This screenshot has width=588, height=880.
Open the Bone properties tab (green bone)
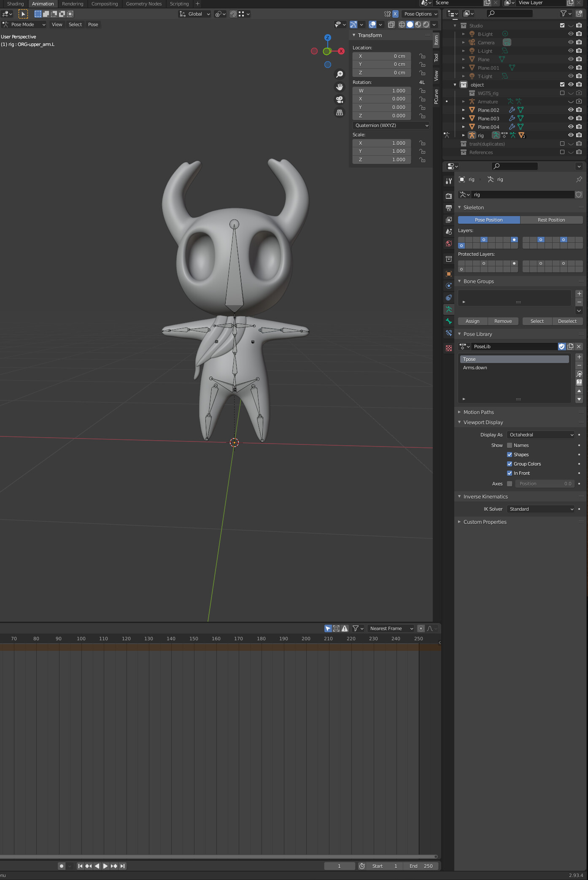point(449,321)
